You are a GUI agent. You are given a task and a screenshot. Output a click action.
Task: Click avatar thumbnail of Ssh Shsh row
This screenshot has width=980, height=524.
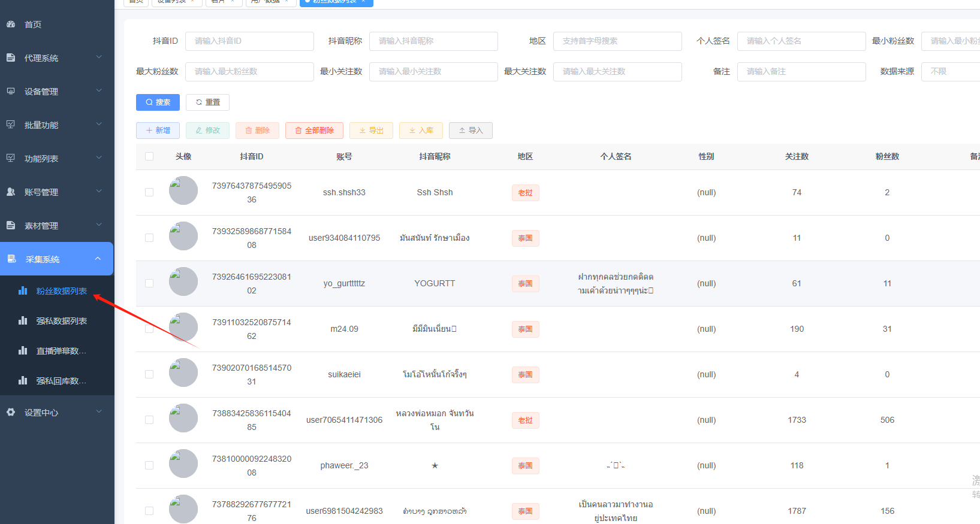[x=183, y=190]
